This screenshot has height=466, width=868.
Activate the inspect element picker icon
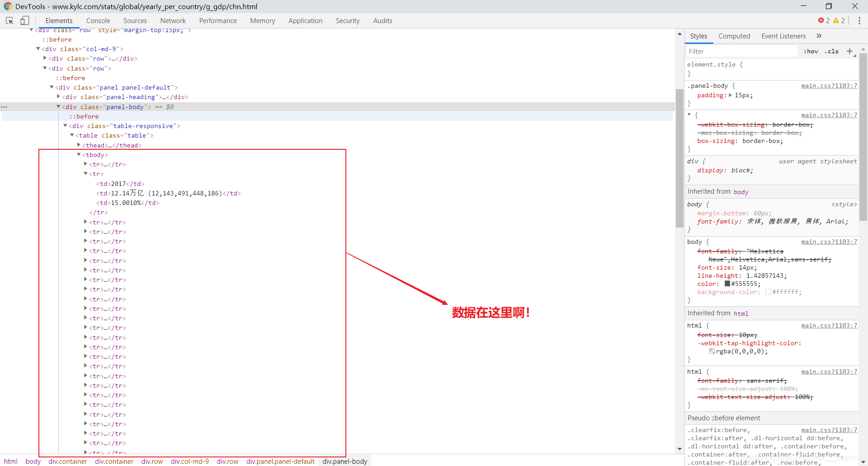(9, 21)
